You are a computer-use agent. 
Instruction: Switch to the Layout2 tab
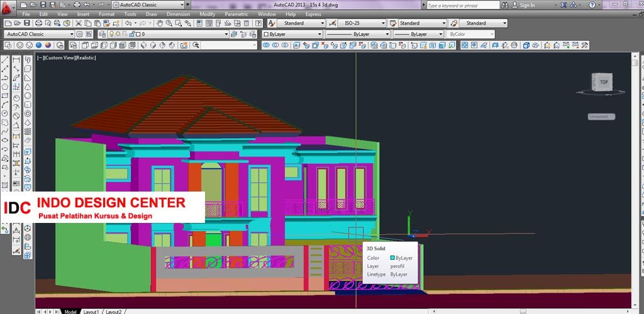coord(113,311)
